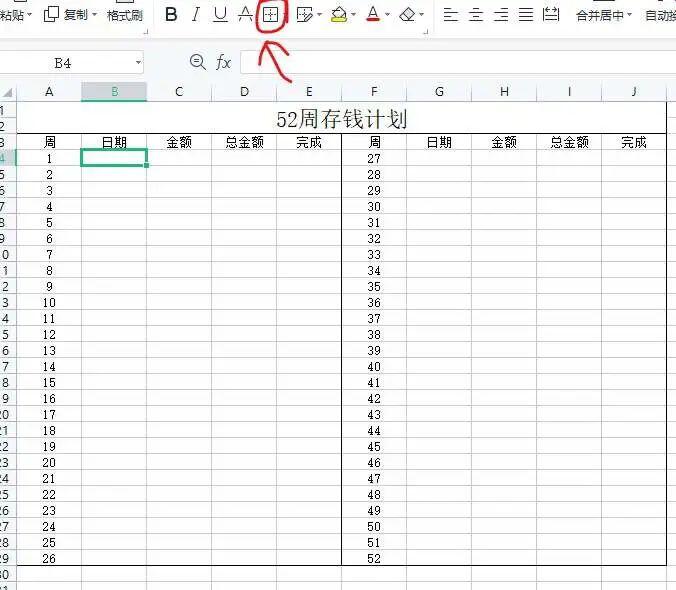Select column F header
This screenshot has height=590, width=676.
click(374, 92)
